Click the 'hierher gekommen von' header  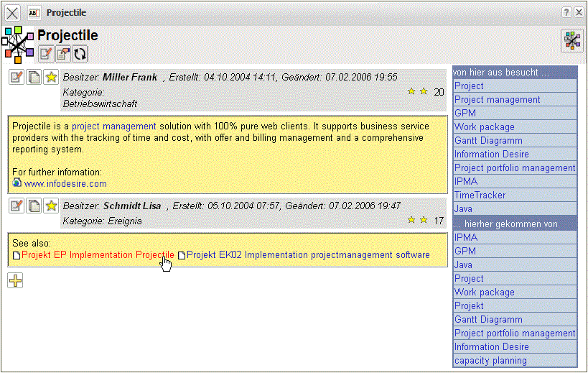515,224
